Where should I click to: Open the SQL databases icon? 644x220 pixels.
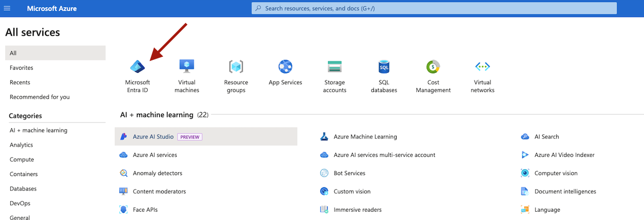click(384, 67)
